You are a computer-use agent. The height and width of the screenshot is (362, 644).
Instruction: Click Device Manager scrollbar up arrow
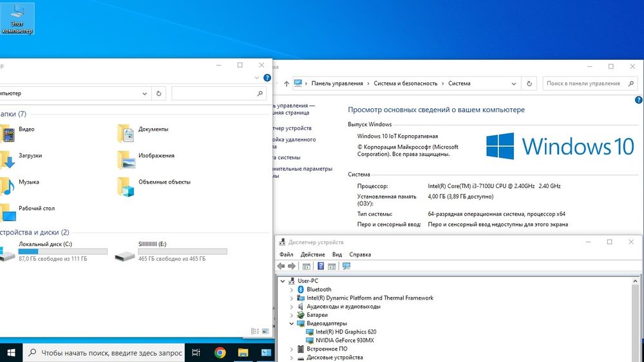pyautogui.click(x=635, y=281)
